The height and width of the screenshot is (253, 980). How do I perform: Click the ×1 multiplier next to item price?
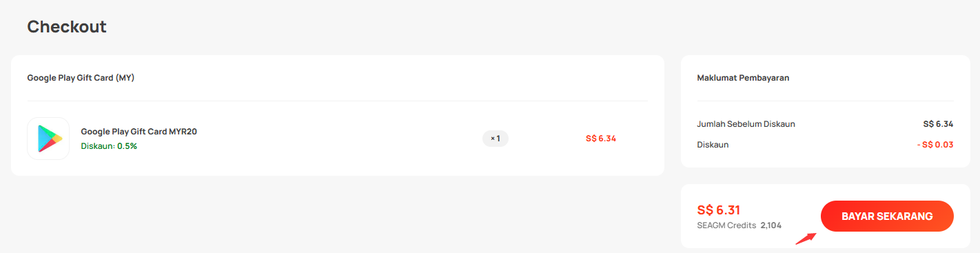point(496,139)
